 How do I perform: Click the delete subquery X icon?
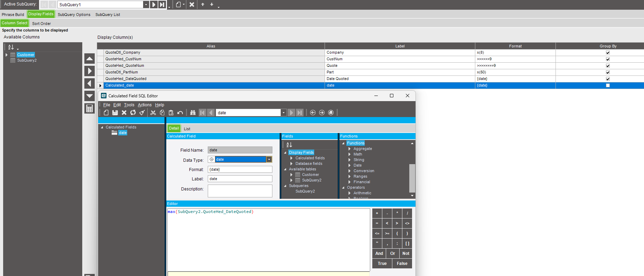(192, 5)
